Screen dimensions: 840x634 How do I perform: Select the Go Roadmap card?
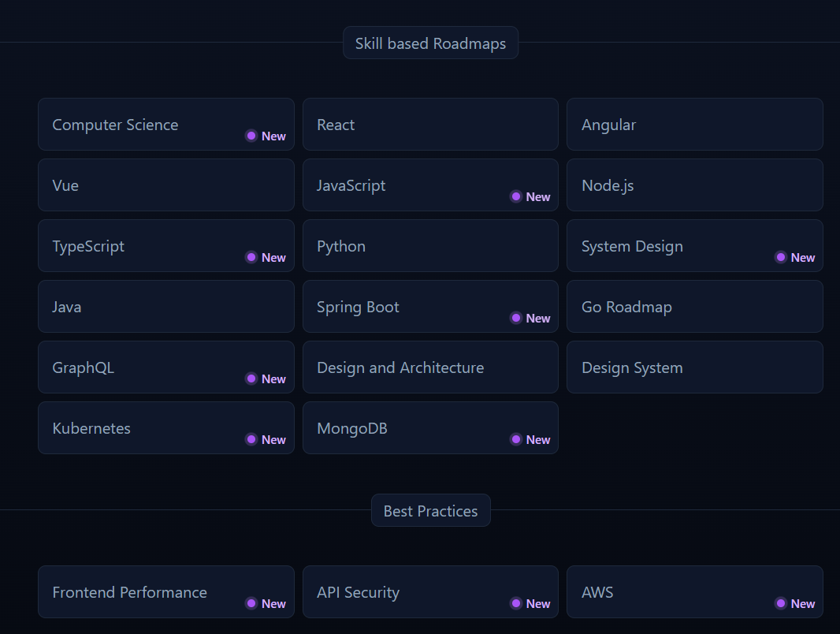click(x=695, y=307)
